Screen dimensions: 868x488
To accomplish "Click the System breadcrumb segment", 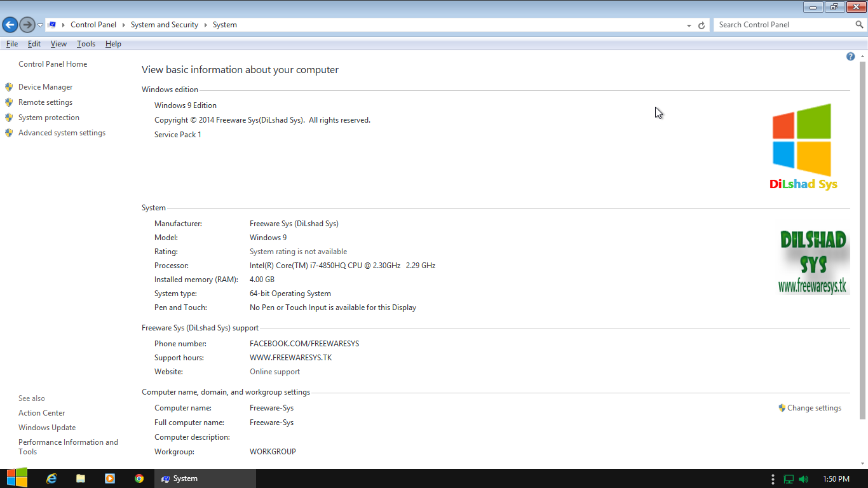I will click(225, 25).
